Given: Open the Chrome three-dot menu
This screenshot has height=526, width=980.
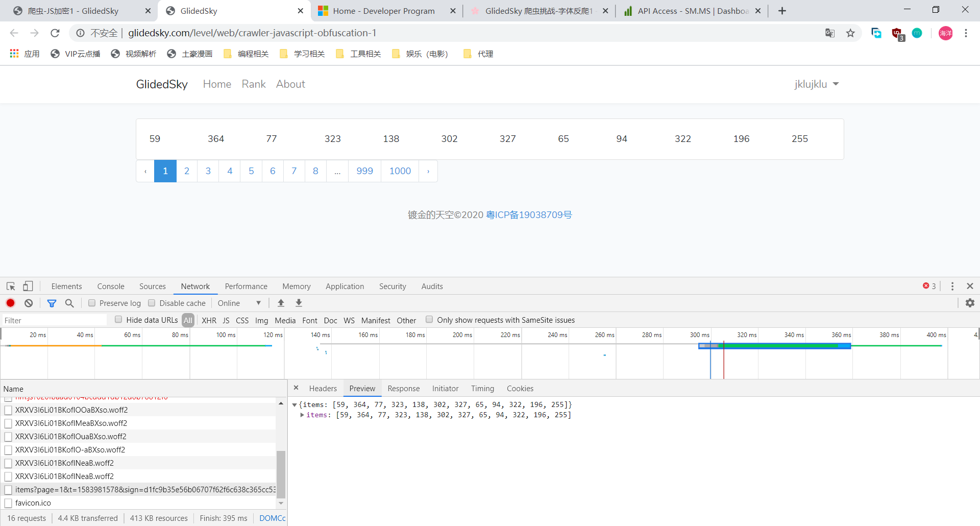Looking at the screenshot, I should tap(966, 33).
